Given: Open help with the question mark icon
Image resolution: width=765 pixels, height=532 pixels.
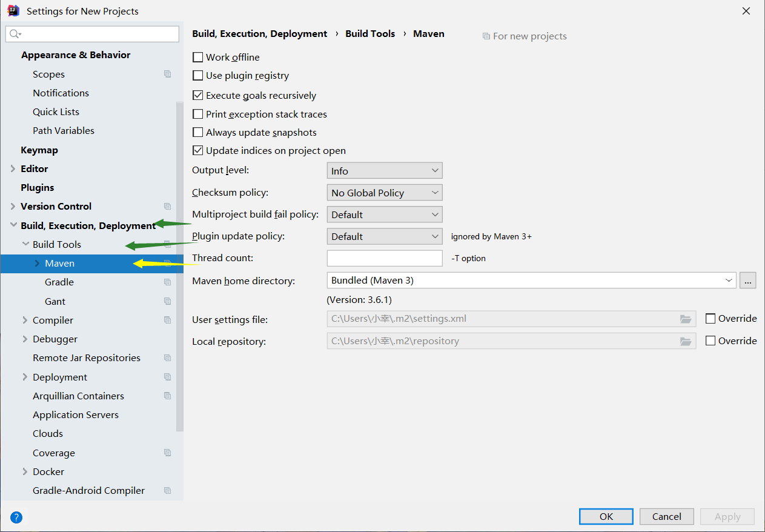Looking at the screenshot, I should [x=16, y=517].
